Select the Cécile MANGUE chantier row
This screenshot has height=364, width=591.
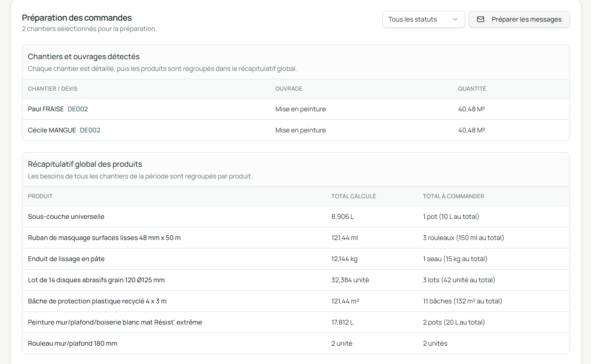click(x=296, y=130)
